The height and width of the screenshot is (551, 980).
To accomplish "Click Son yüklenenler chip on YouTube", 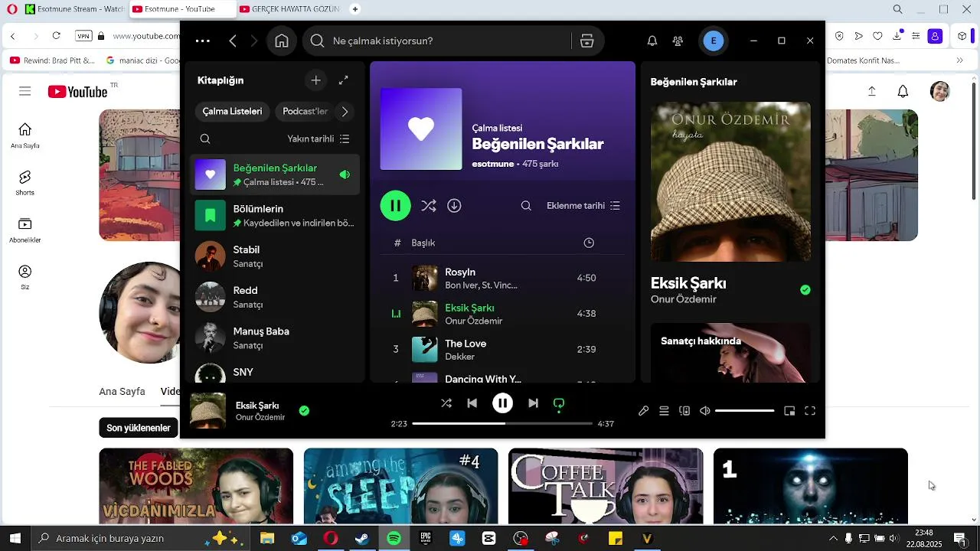I will pyautogui.click(x=139, y=428).
